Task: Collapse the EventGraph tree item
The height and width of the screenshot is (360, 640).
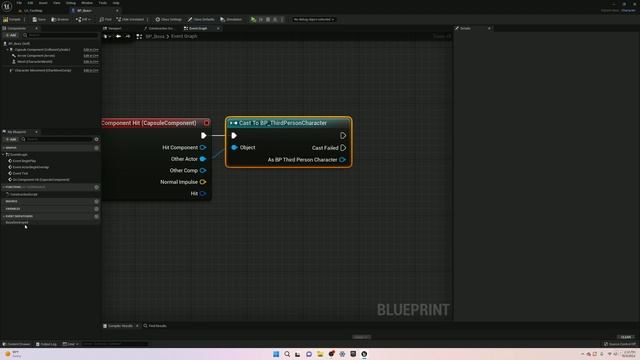Action: pyautogui.click(x=4, y=155)
